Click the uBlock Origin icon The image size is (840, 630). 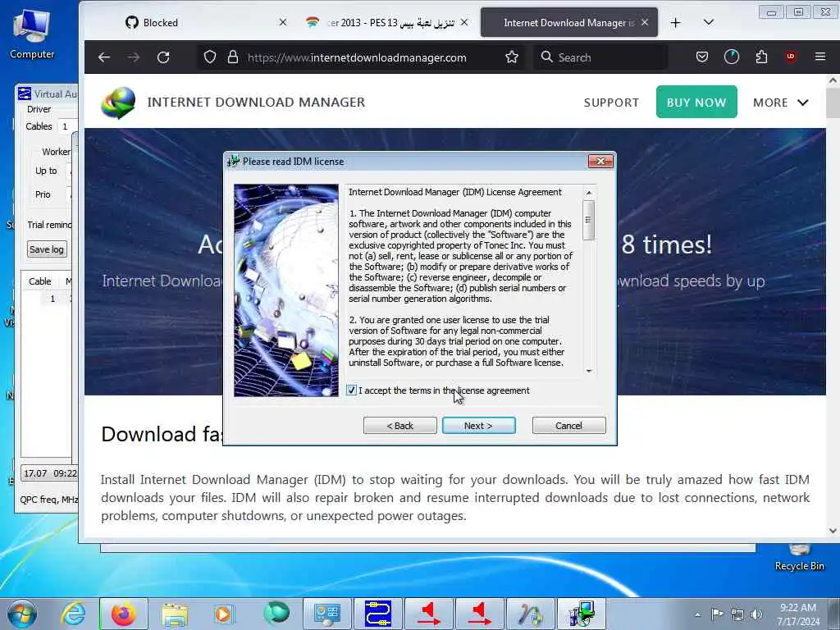[791, 57]
